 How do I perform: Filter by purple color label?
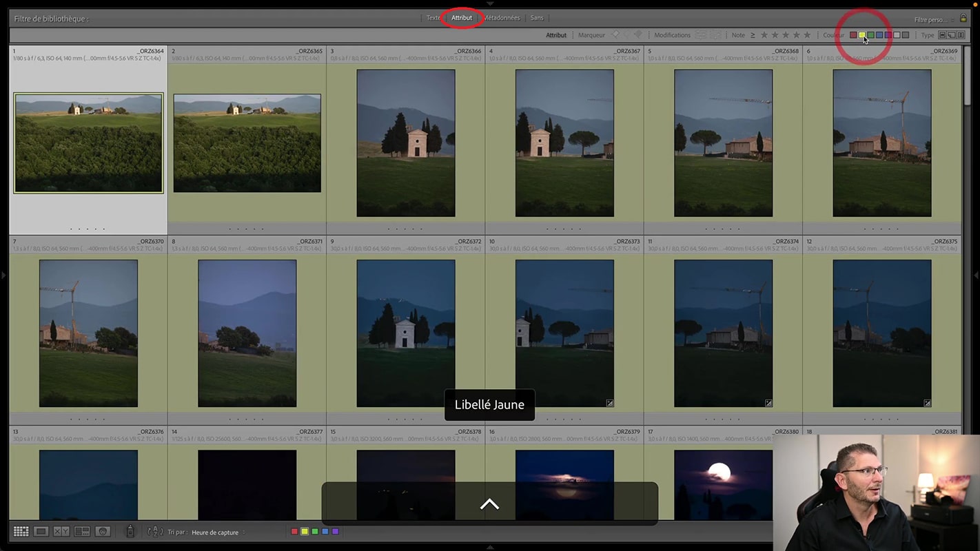888,35
